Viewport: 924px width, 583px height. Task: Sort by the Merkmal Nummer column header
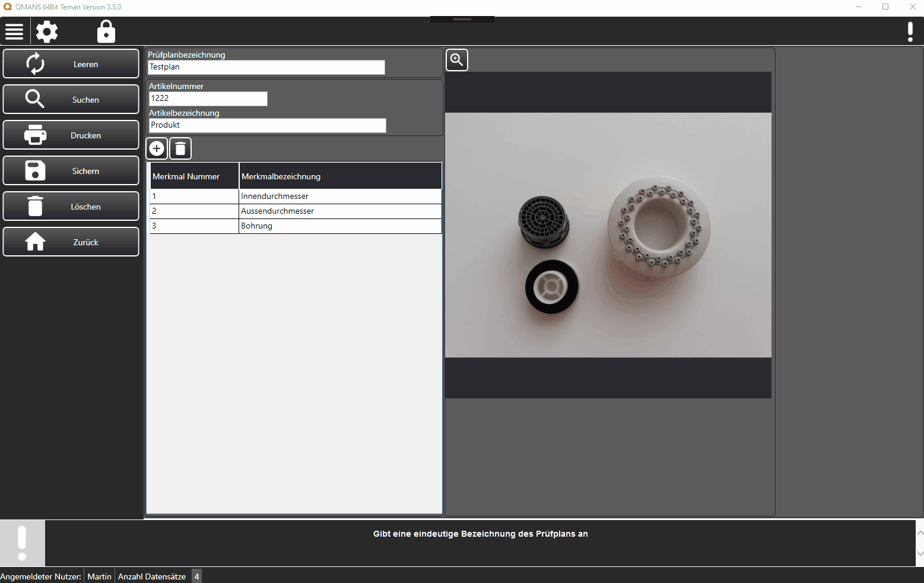tap(194, 176)
